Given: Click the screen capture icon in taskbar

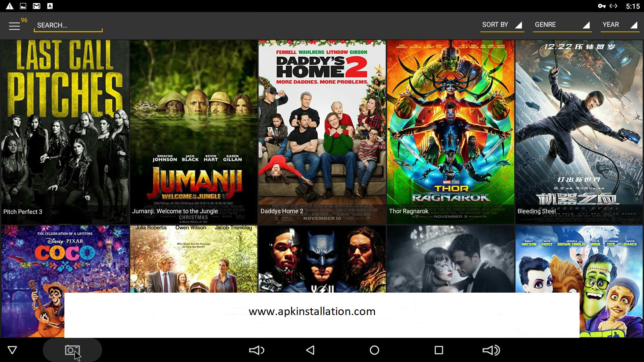Looking at the screenshot, I should coord(72,350).
